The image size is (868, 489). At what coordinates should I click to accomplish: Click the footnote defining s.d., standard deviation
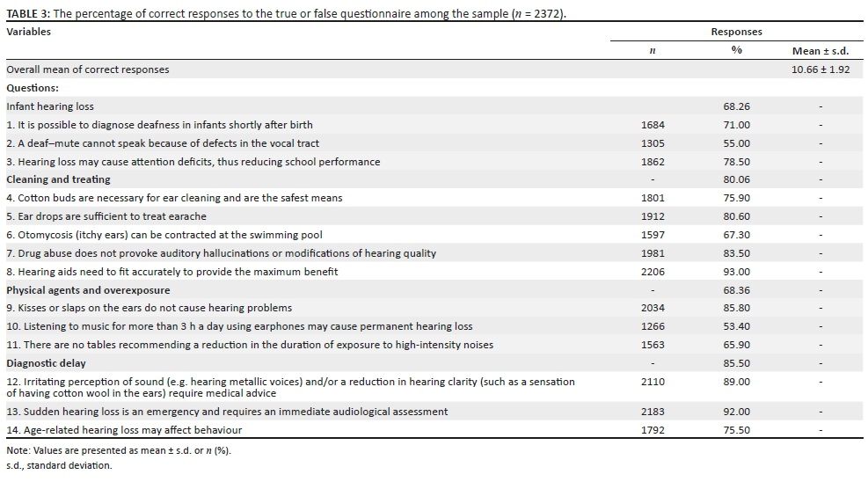(59, 465)
